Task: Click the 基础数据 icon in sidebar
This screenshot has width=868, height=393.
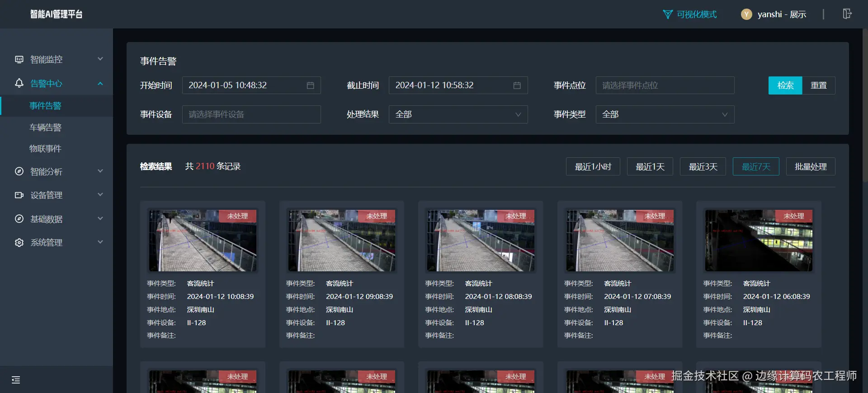Action: 19,219
